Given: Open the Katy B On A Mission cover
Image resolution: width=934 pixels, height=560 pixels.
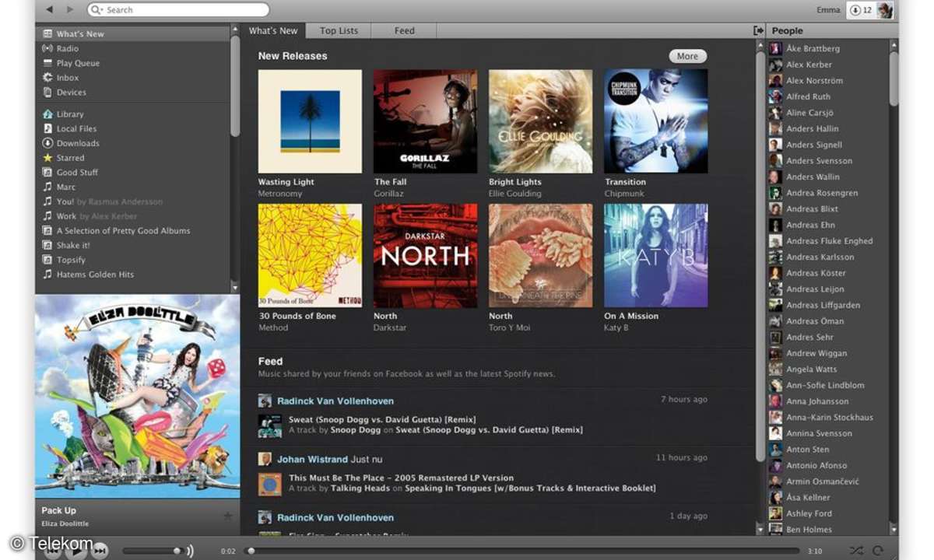Looking at the screenshot, I should [656, 255].
